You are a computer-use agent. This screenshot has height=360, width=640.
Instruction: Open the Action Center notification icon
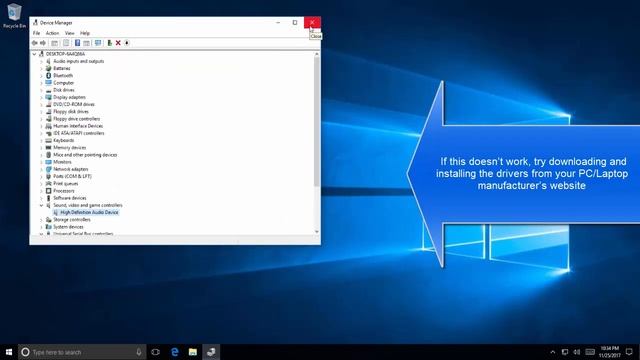629,352
